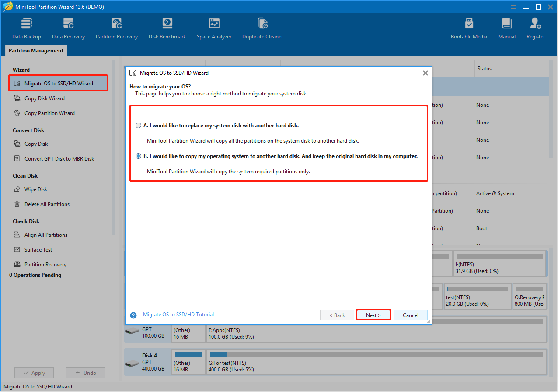Launch Partition Recovery from the toolbar

pyautogui.click(x=117, y=29)
